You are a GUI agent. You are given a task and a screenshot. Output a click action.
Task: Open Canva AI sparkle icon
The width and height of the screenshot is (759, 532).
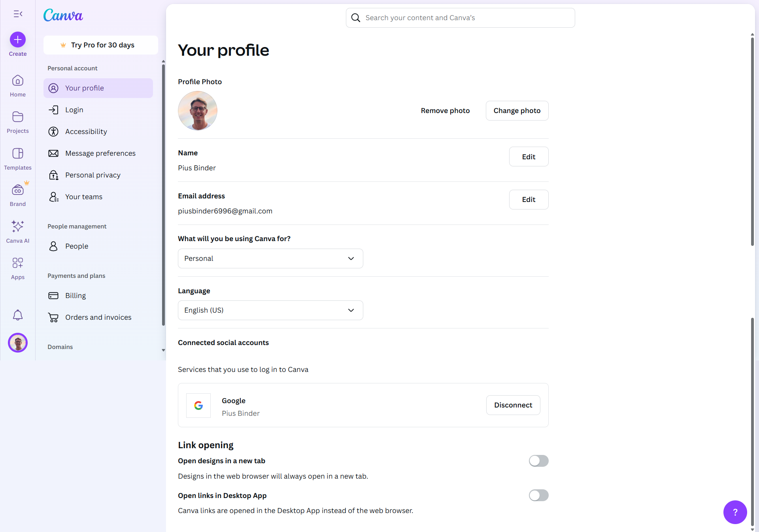click(x=18, y=227)
